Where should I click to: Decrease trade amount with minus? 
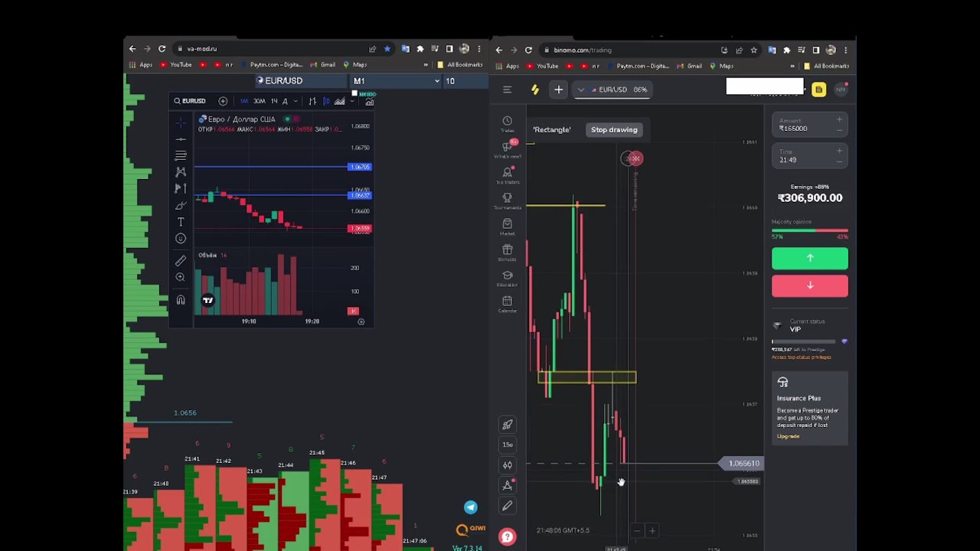click(839, 129)
